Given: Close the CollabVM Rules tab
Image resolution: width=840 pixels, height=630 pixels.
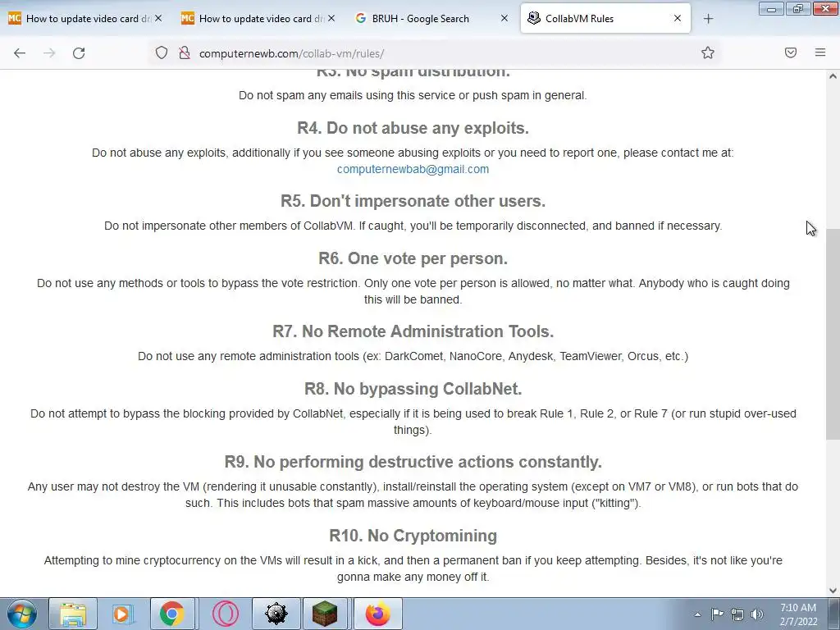Looking at the screenshot, I should [x=677, y=18].
